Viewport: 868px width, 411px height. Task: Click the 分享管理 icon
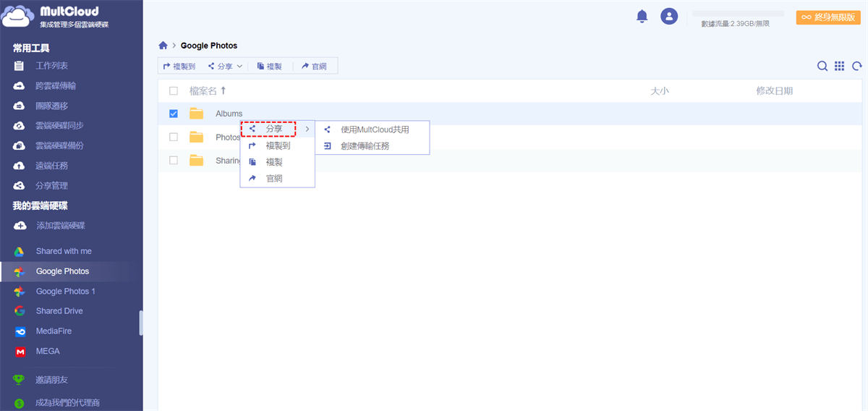20,186
